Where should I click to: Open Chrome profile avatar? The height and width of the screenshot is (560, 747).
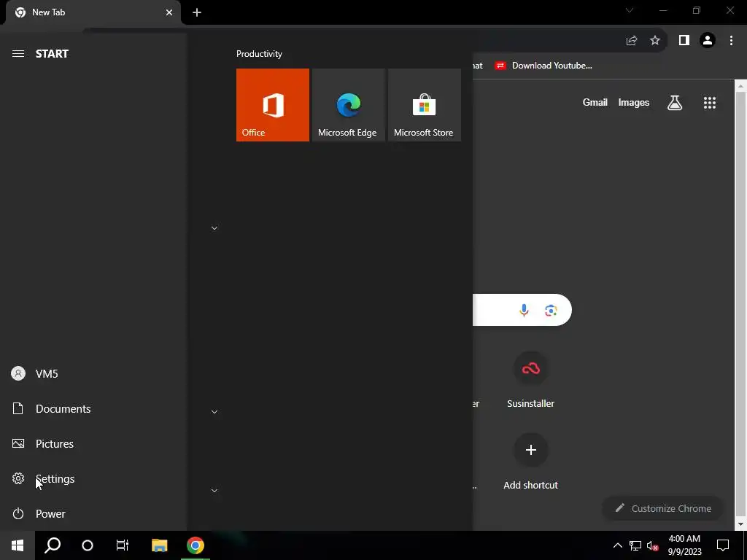708,41
